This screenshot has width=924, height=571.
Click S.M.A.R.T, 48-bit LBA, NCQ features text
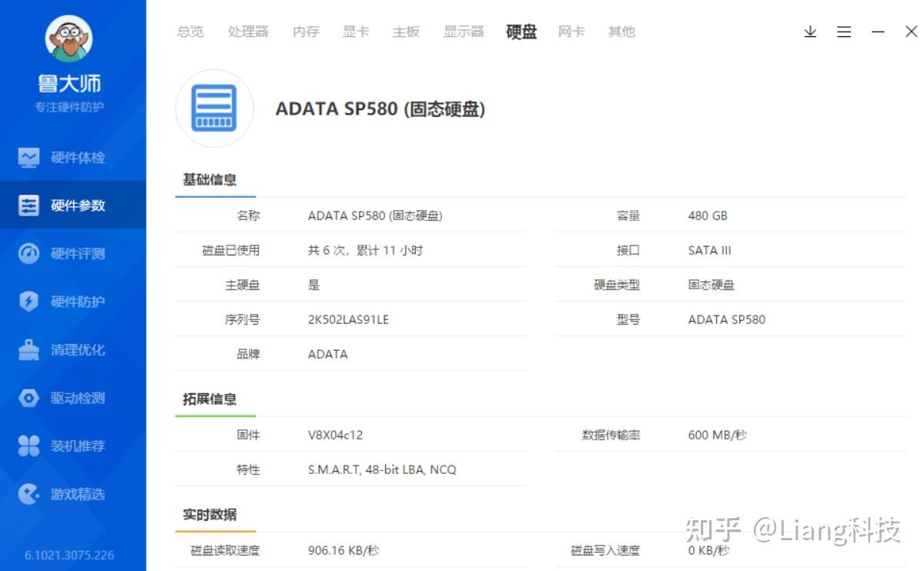382,469
